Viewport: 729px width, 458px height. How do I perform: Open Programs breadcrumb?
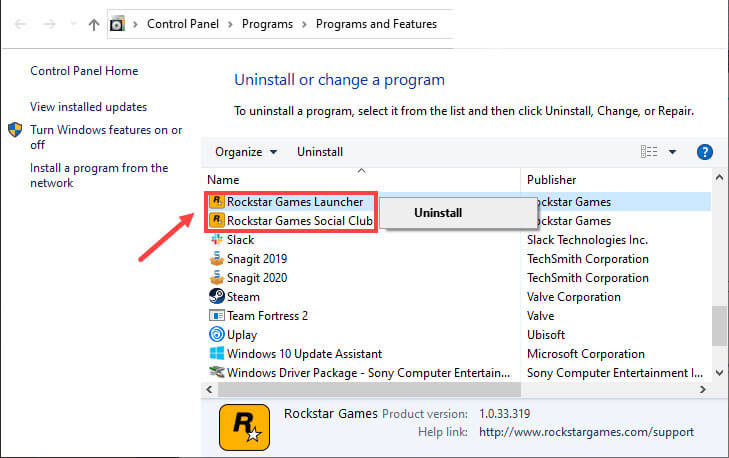coord(267,24)
